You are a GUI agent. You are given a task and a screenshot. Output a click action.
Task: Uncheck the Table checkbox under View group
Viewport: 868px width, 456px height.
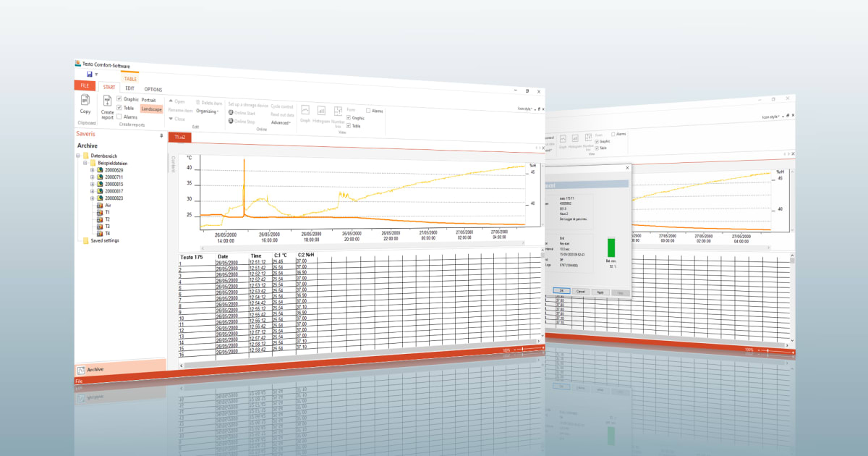tap(348, 125)
